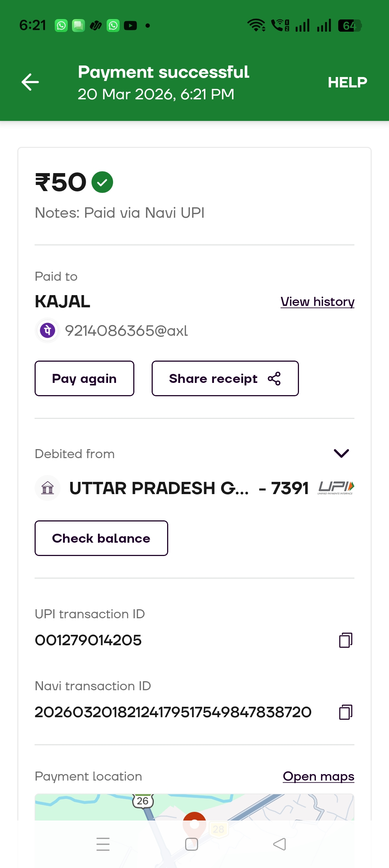Tap the Uttar Pradesh G... bank account name

tap(159, 488)
